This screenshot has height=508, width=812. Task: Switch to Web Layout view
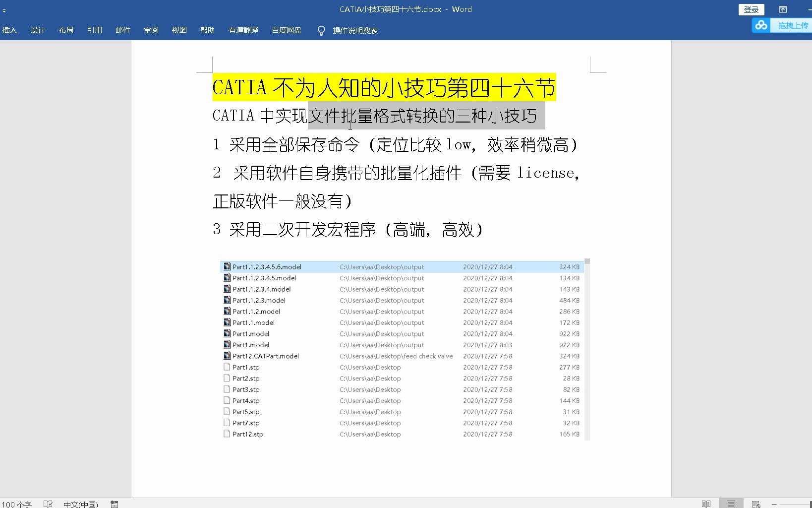[x=755, y=504]
